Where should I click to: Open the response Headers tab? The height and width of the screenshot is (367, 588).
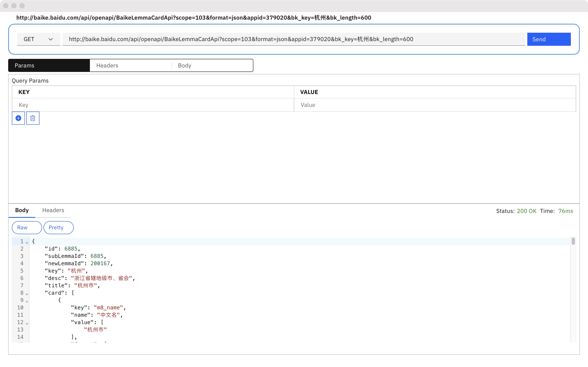click(53, 210)
